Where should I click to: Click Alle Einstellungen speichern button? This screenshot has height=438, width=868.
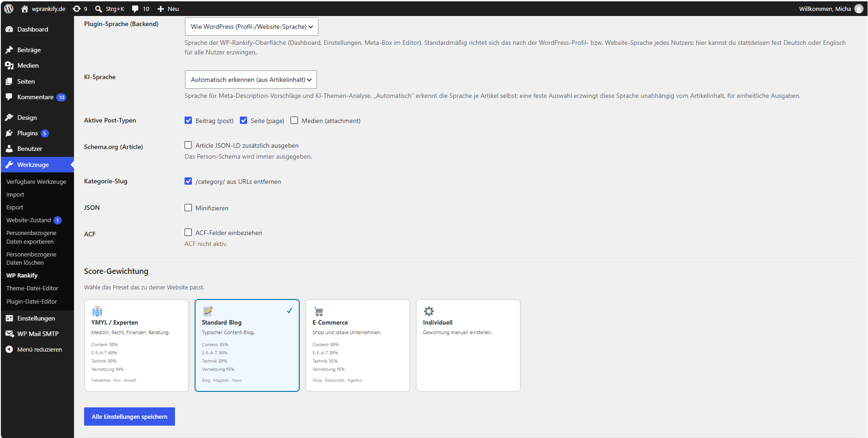(x=129, y=417)
